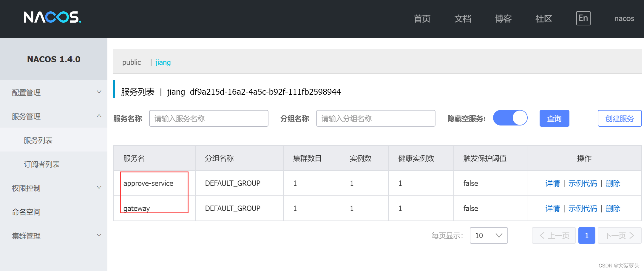Toggle the hide empty services switch

pos(510,118)
